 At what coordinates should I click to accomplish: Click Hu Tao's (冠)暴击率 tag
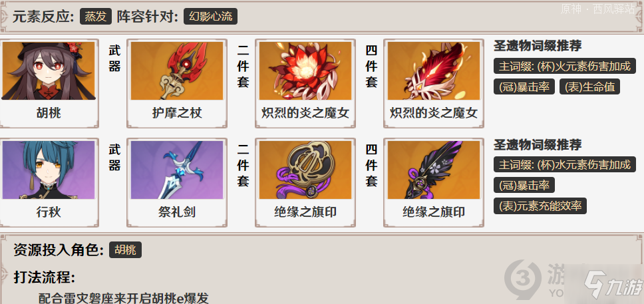pyautogui.click(x=524, y=86)
